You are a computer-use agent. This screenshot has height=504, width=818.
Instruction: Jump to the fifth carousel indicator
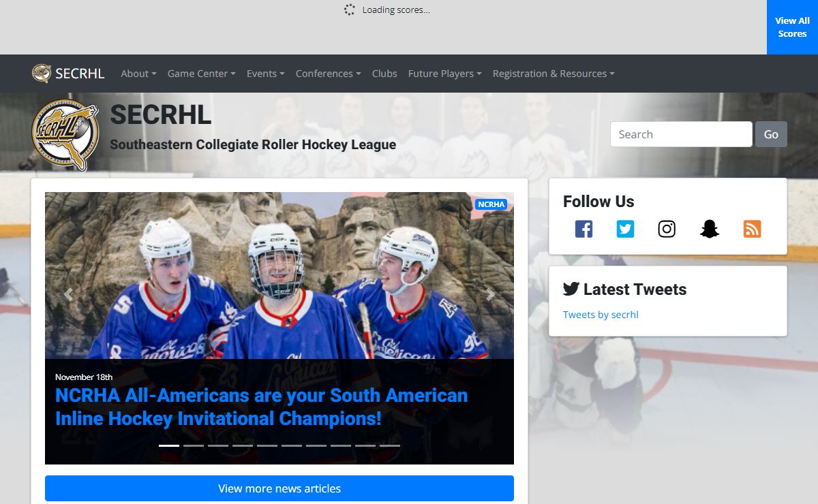pyautogui.click(x=267, y=445)
